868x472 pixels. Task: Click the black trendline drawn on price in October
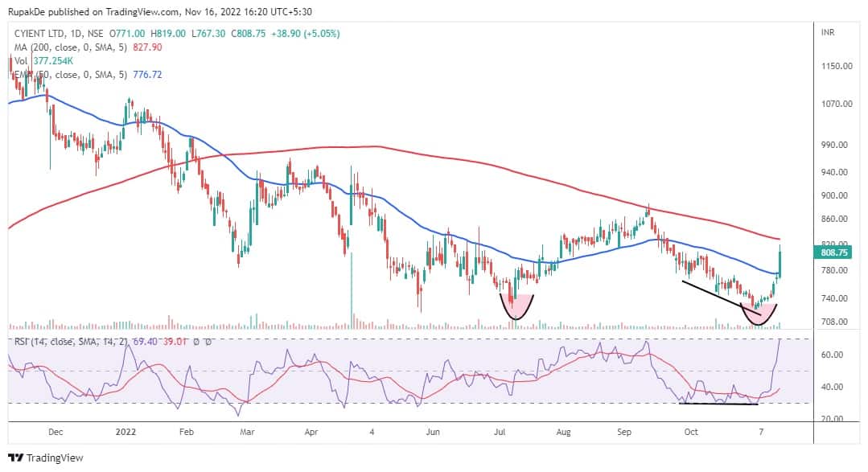pyautogui.click(x=720, y=293)
